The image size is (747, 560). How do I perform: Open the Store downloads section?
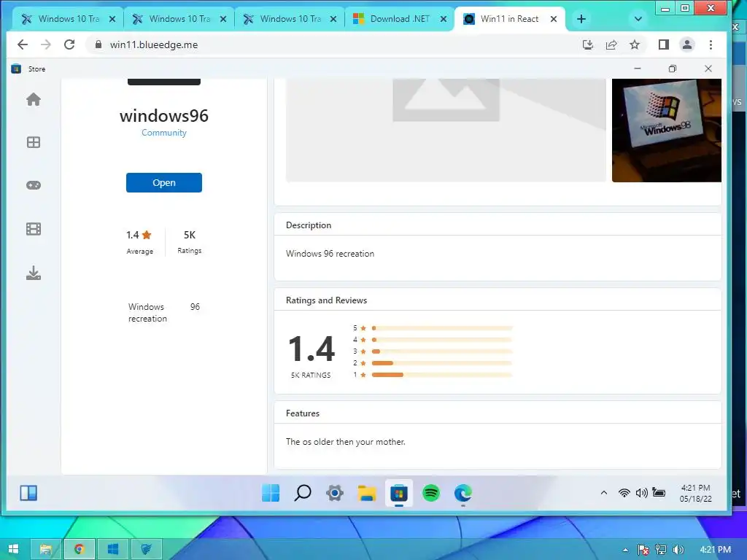click(34, 273)
